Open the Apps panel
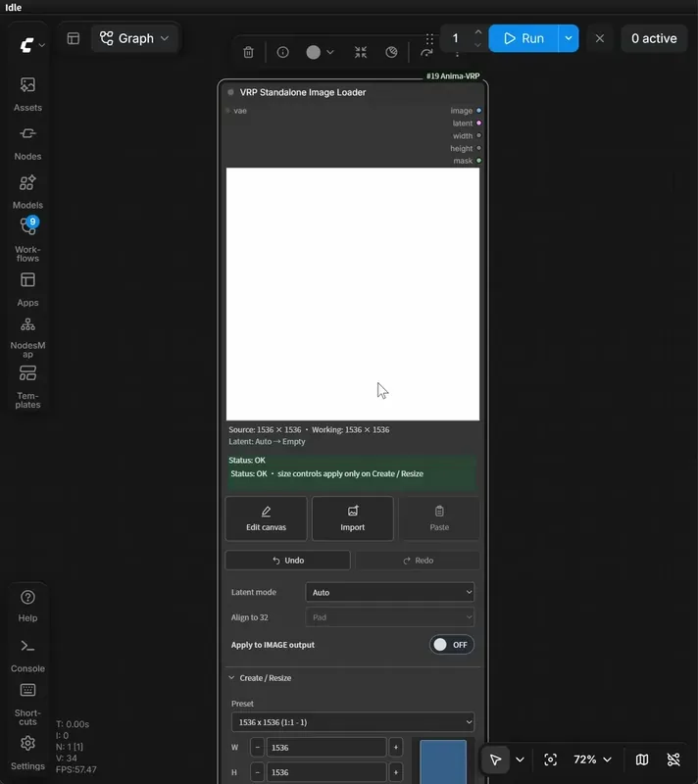This screenshot has height=784, width=698. pos(27,289)
